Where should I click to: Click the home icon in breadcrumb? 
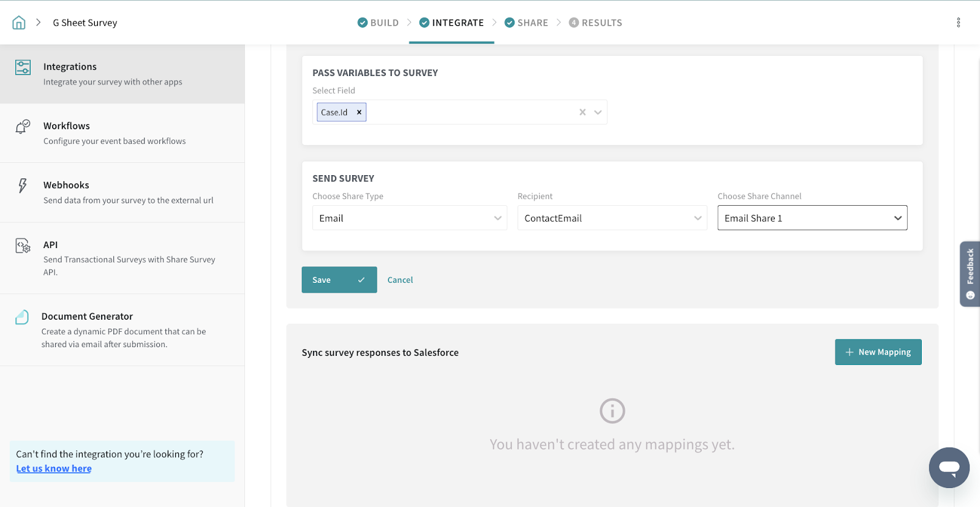(x=19, y=23)
